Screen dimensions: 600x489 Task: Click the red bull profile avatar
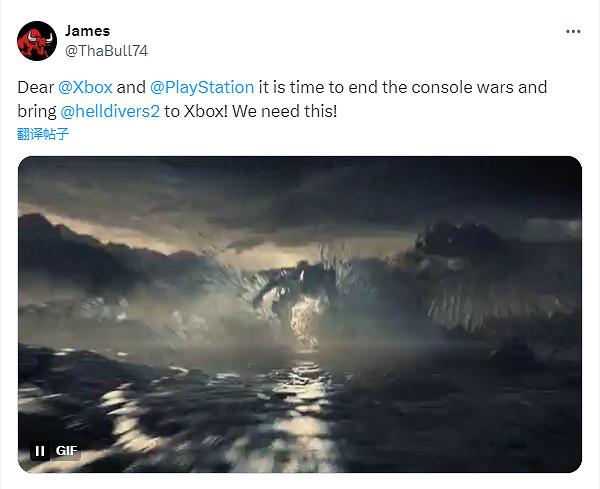(37, 41)
